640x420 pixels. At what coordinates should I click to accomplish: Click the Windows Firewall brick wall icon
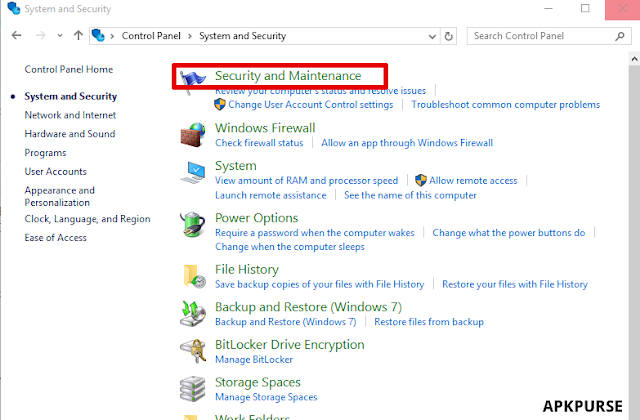tap(193, 135)
